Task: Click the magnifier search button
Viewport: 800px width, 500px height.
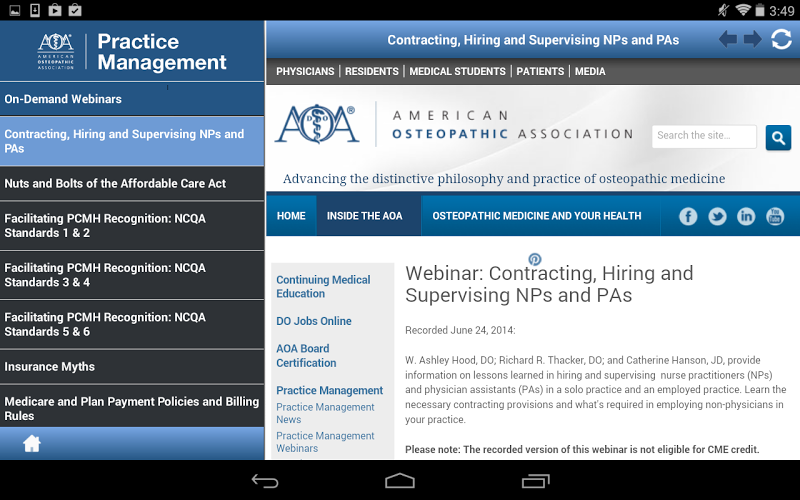Action: (x=778, y=137)
